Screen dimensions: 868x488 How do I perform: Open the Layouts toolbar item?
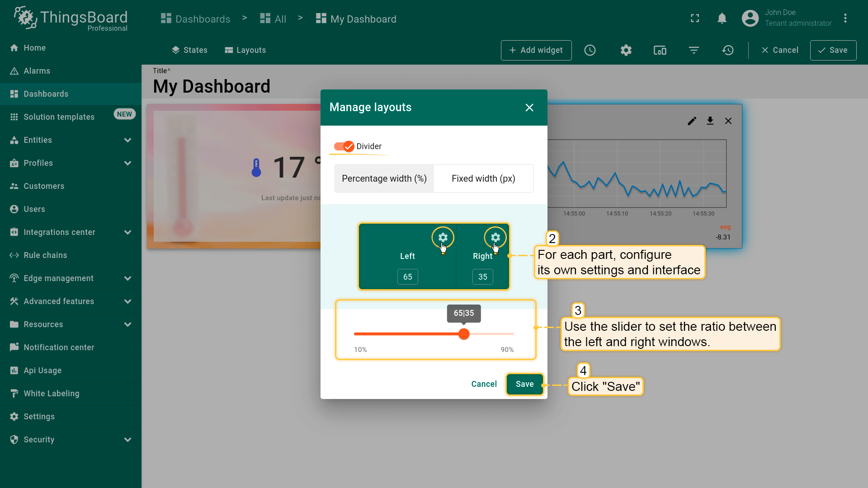(x=245, y=50)
